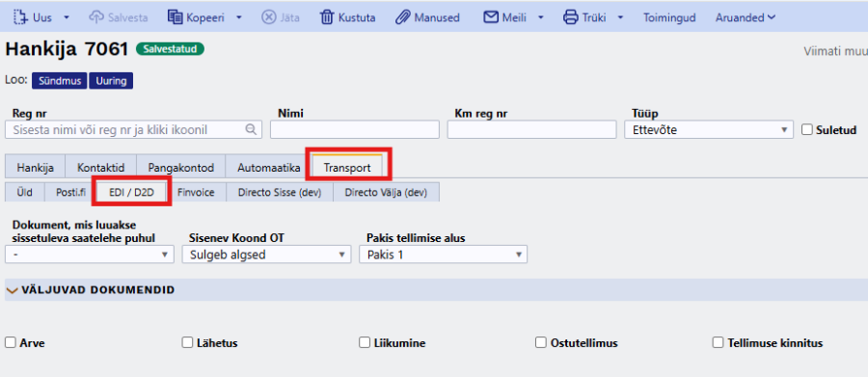Switch to the Automaatika tab
Screen dimensions: 868x377
point(268,167)
